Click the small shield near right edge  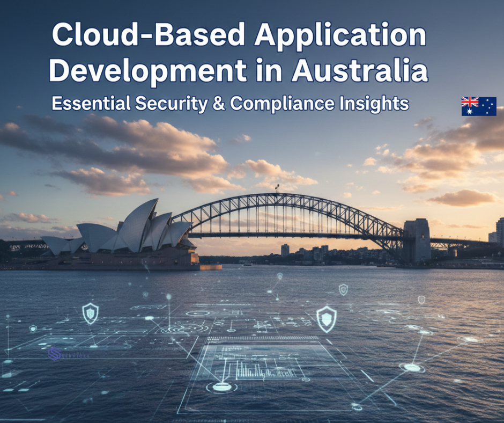421,300
